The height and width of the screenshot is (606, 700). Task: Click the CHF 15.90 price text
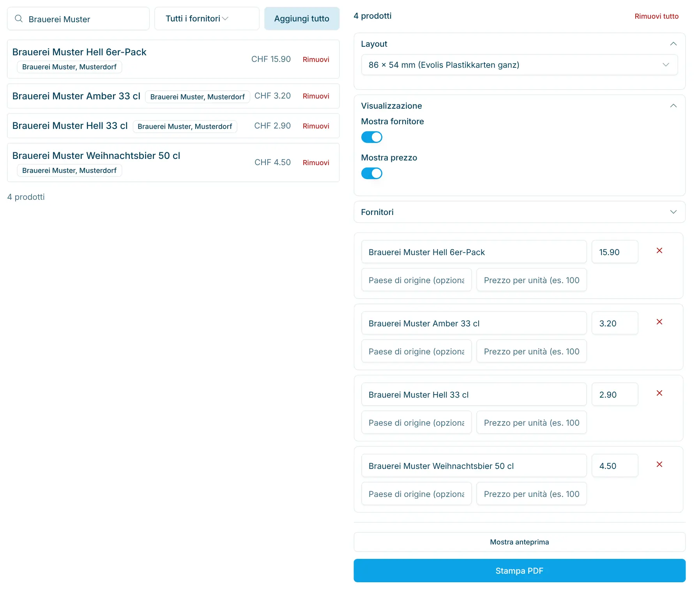(271, 59)
